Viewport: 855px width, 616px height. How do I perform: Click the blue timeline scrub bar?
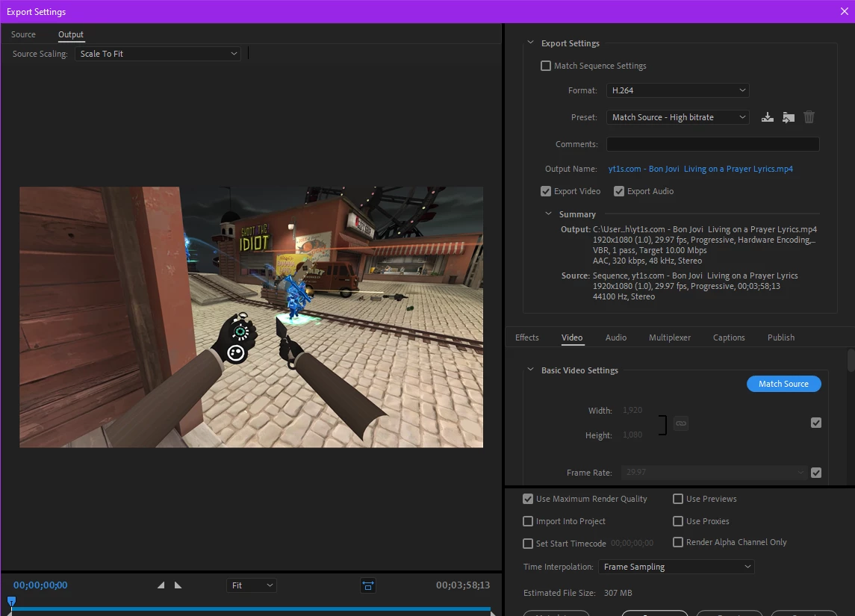(251, 609)
